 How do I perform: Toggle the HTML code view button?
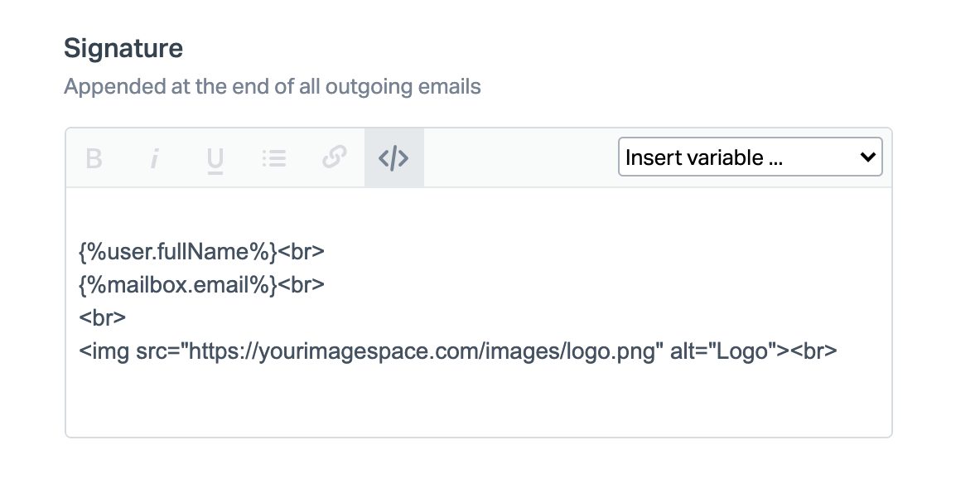(x=393, y=157)
